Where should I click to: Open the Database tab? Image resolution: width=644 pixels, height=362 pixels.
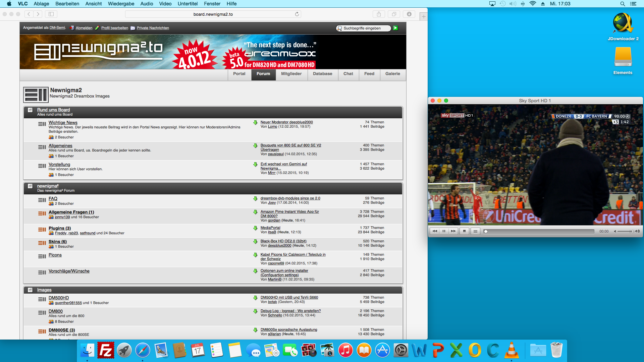(322, 74)
